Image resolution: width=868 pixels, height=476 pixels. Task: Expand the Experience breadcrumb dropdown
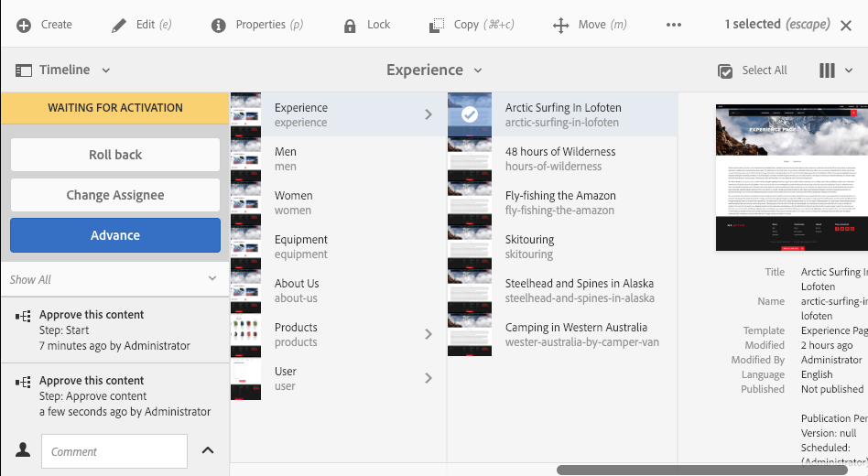(478, 70)
